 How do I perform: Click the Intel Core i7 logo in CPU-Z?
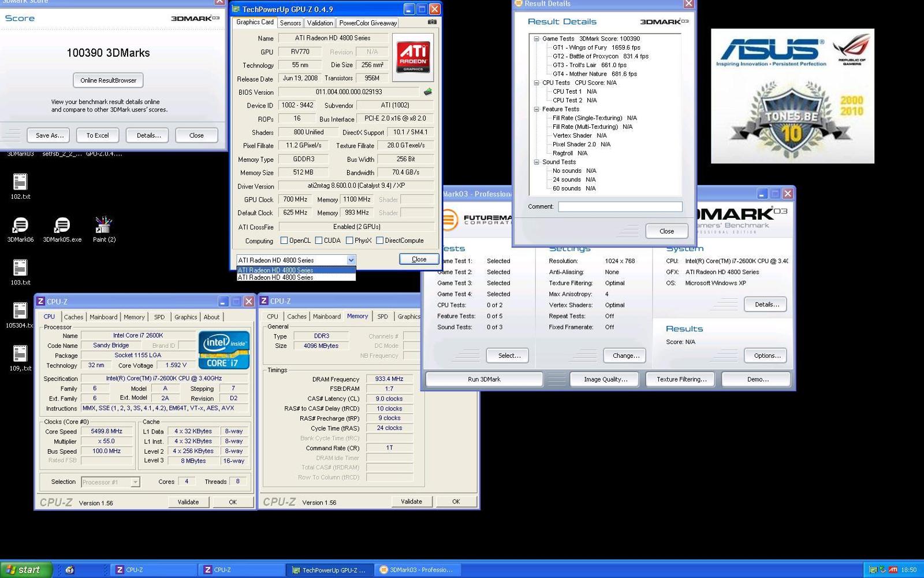(x=224, y=350)
